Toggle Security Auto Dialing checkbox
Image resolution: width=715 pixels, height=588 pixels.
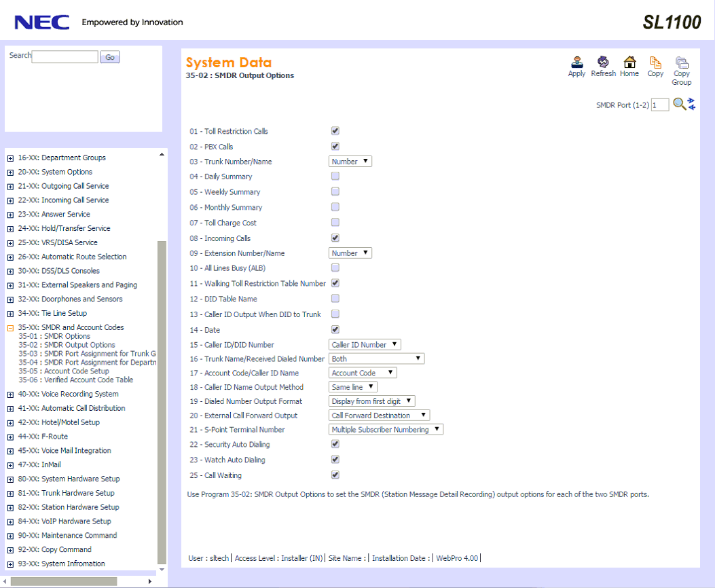pos(335,444)
